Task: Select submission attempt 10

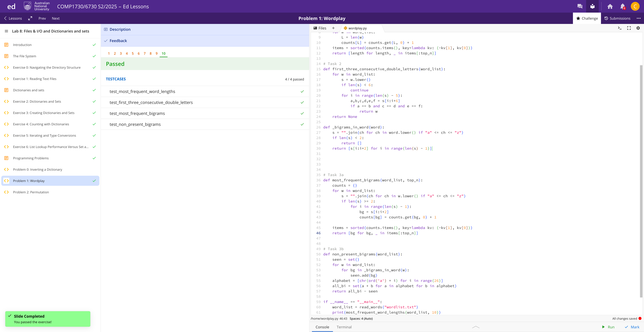Action: tap(164, 53)
